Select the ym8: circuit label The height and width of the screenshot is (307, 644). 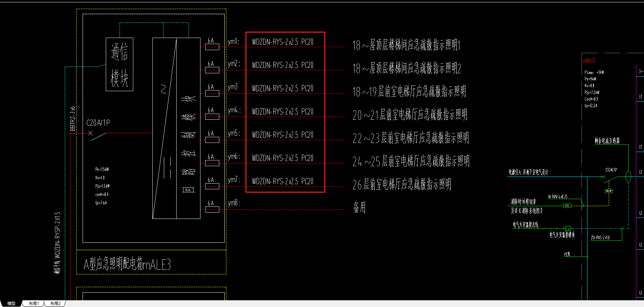pos(234,203)
